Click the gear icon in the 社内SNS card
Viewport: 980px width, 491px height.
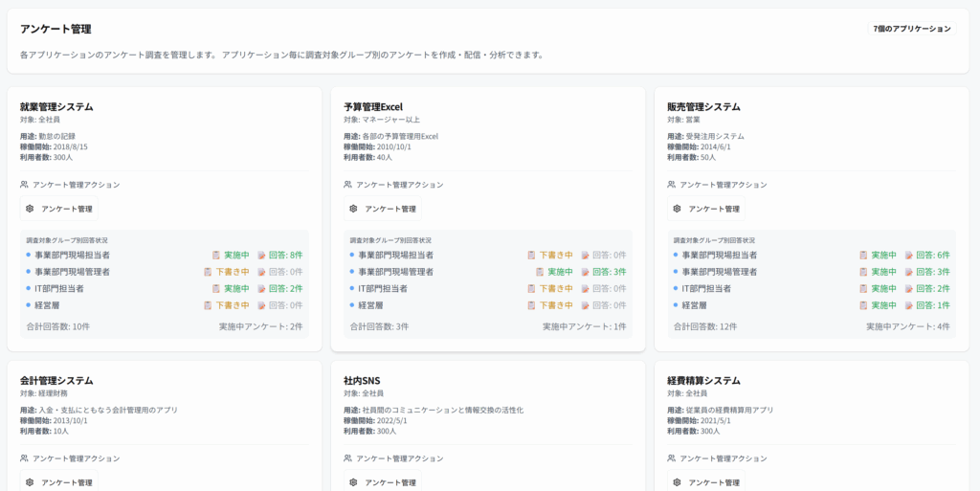coord(353,482)
